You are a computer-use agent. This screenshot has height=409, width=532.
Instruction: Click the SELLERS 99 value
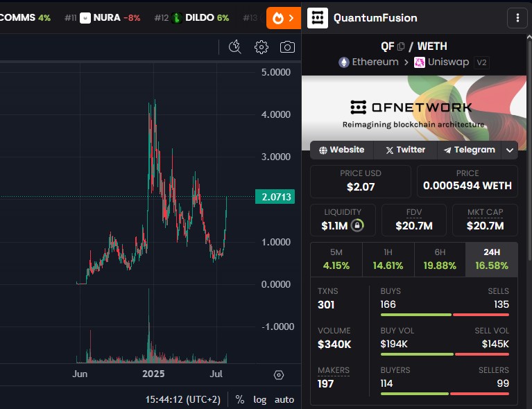(x=503, y=383)
